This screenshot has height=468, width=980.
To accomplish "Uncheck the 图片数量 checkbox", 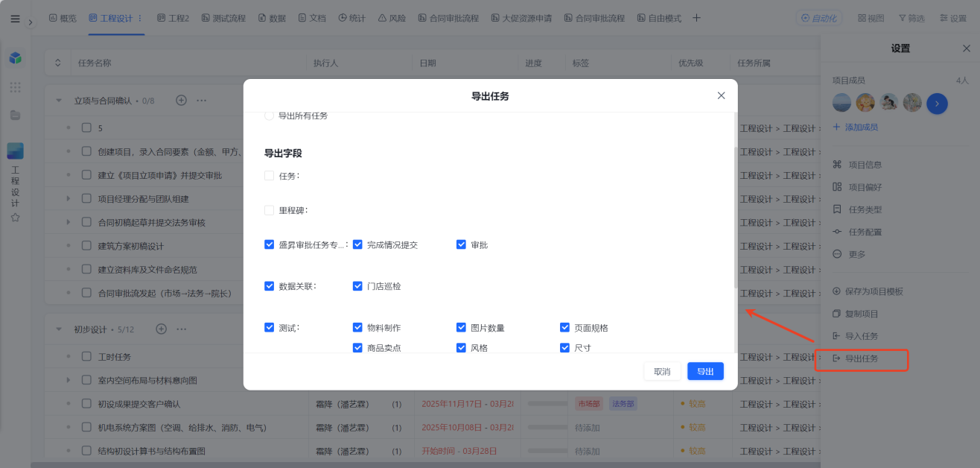I will click(461, 328).
